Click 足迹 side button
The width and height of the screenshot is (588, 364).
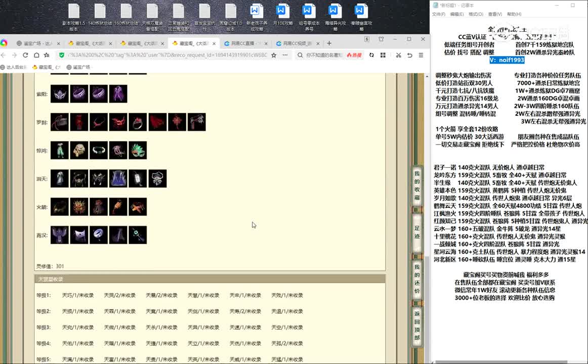417,232
